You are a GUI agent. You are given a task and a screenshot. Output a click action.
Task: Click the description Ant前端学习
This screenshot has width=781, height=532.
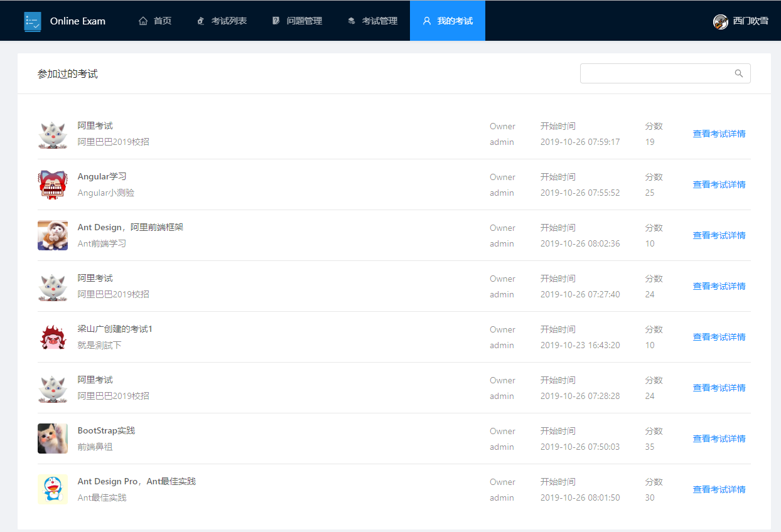102,243
